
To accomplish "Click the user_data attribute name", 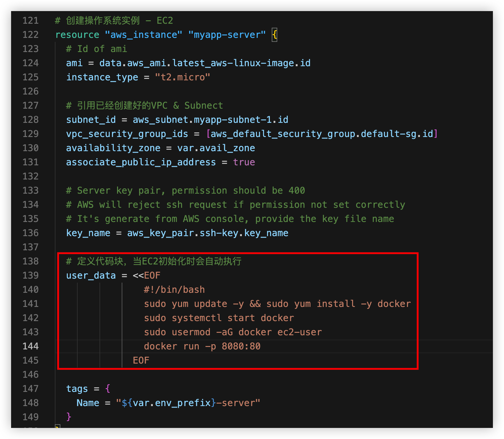I will point(91,276).
